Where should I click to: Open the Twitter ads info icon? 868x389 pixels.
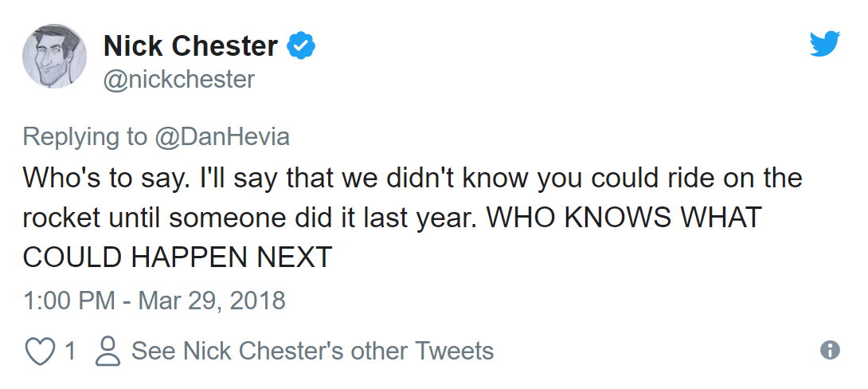coord(830,351)
